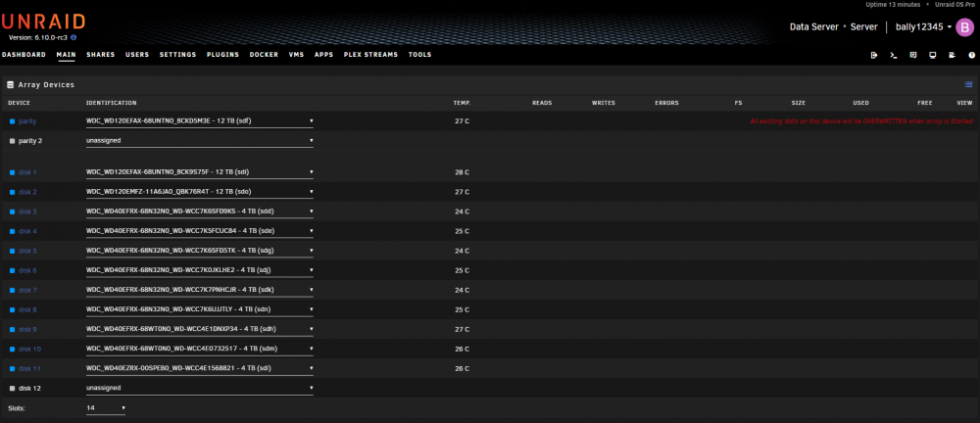This screenshot has width=980, height=423.
Task: Open the disk 3 device dropdown
Action: 199,211
